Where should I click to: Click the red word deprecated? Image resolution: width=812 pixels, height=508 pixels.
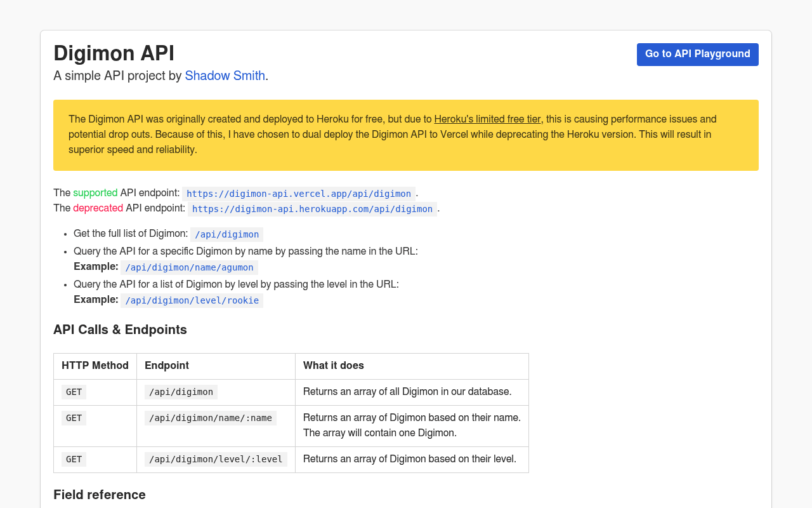coord(98,208)
